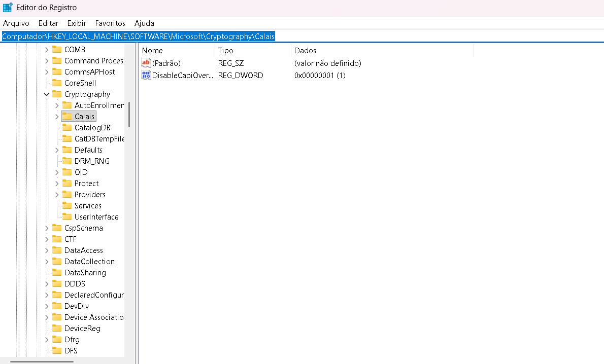The image size is (604, 364).
Task: Click the Cryptography folder icon
Action: [x=57, y=94]
